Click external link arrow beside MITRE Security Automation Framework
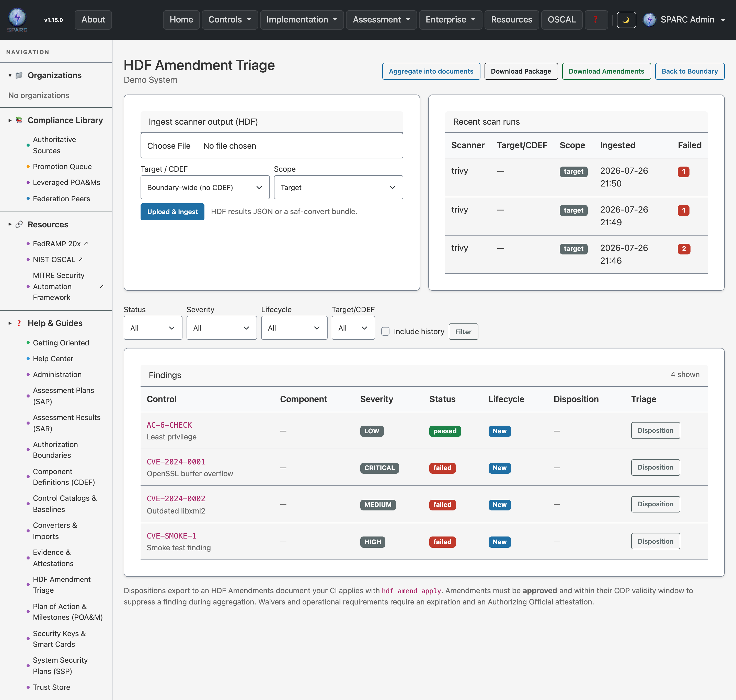 pos(101,286)
